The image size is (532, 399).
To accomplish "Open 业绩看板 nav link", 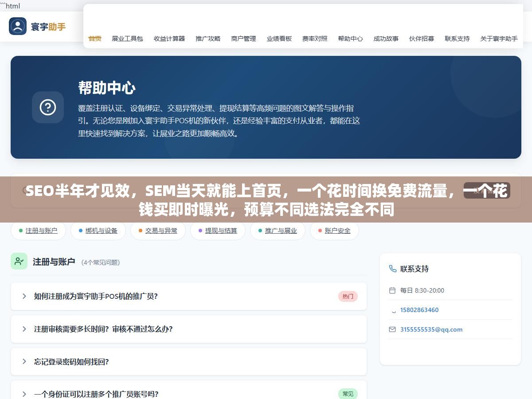I will (279, 39).
